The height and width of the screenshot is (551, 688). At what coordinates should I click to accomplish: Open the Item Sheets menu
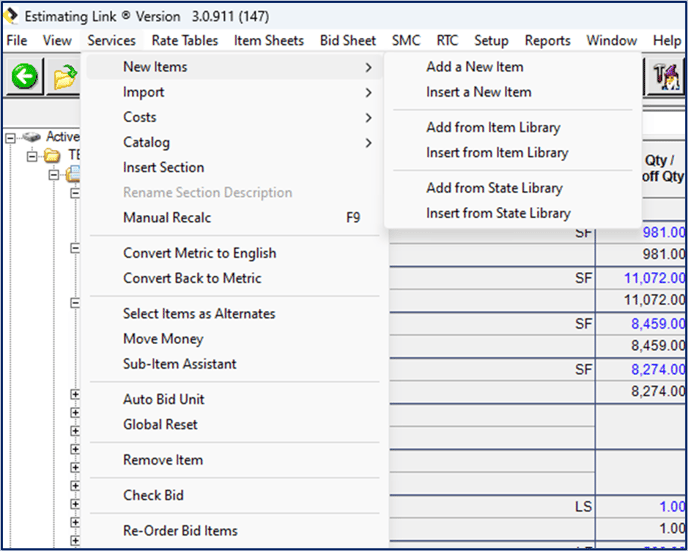coord(269,40)
